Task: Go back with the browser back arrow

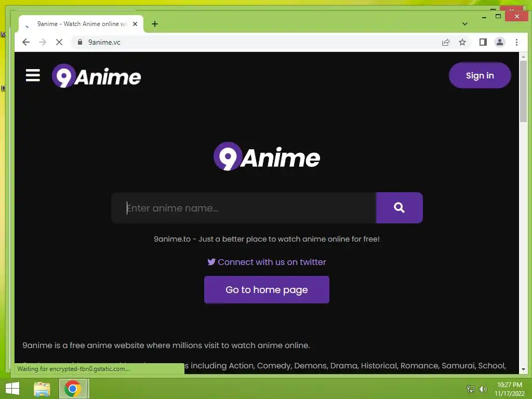Action: (26, 42)
